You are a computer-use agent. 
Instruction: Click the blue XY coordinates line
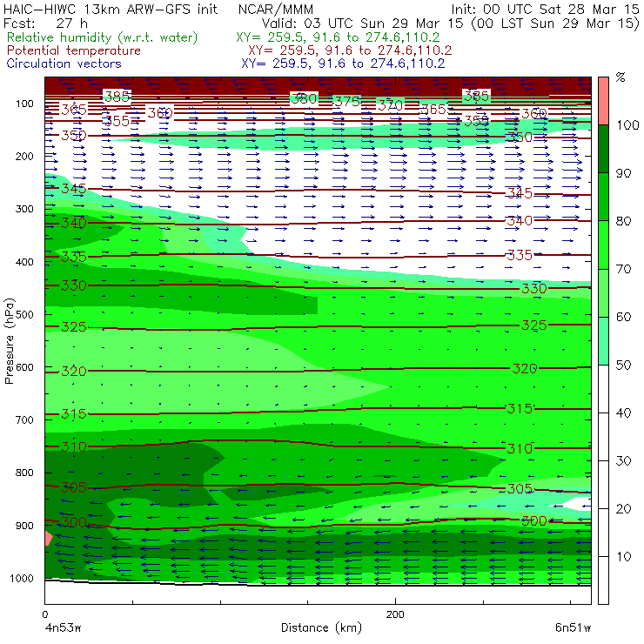343,64
